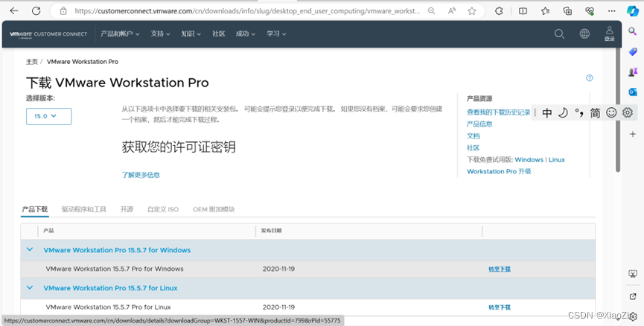Select the 产品下载 tab
644x326 pixels.
[x=35, y=209]
